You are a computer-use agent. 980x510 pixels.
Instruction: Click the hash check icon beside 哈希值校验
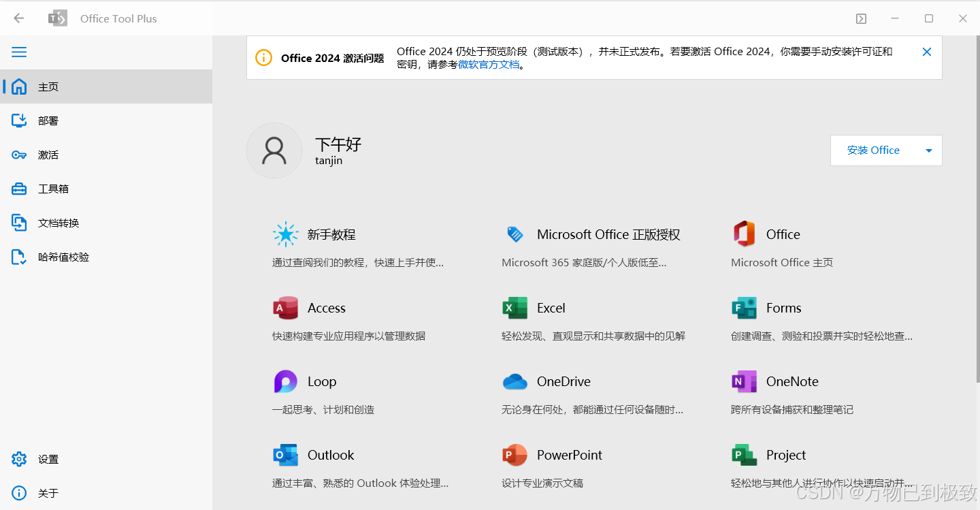[x=19, y=257]
